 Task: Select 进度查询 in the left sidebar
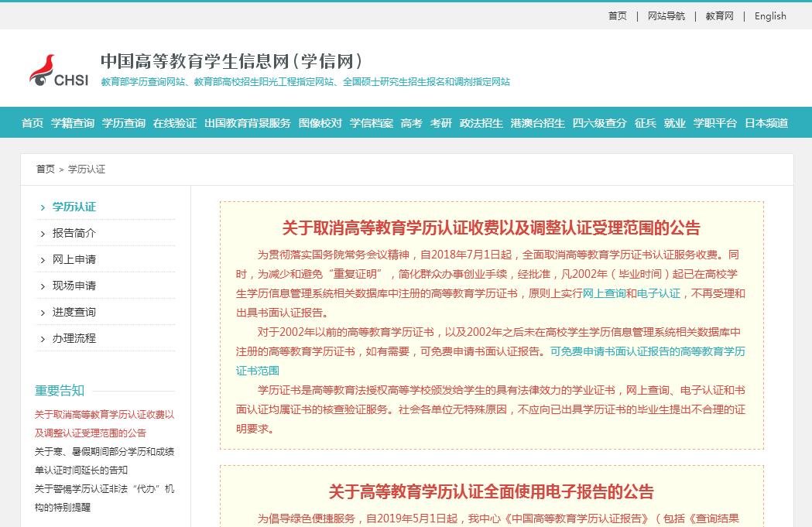(74, 313)
